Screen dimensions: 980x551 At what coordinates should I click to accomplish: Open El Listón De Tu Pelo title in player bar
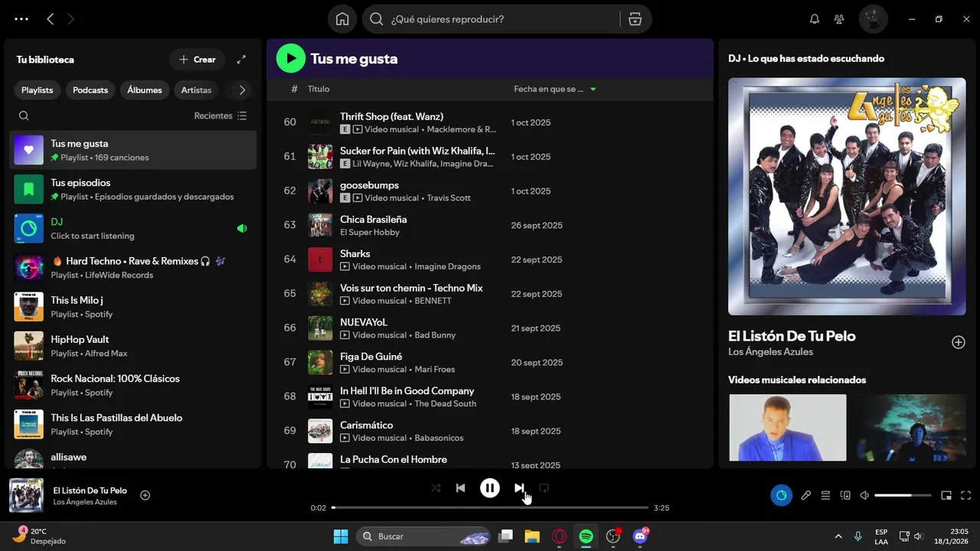pos(90,491)
